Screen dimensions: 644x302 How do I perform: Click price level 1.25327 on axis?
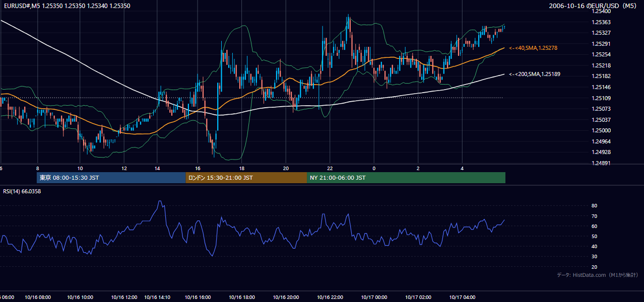(601, 33)
